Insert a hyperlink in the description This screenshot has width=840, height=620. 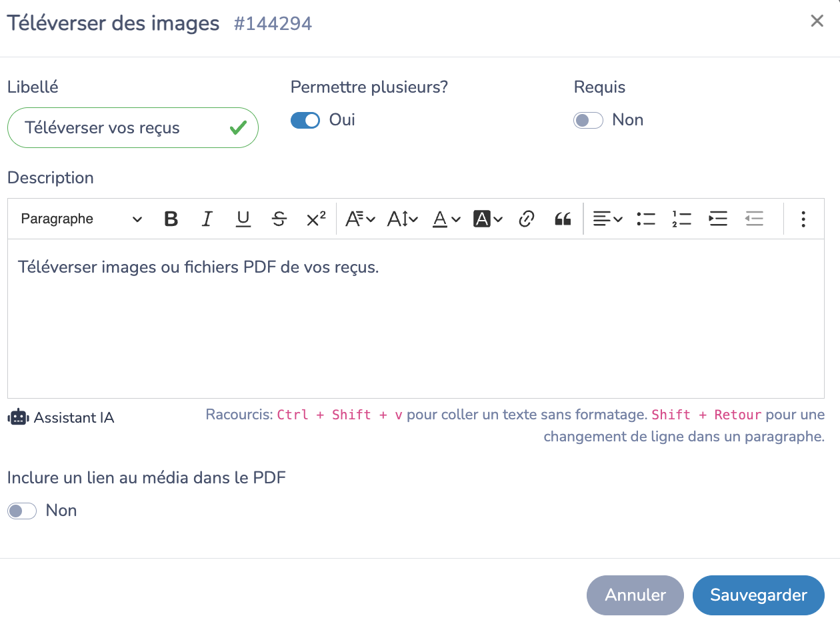[x=527, y=219]
